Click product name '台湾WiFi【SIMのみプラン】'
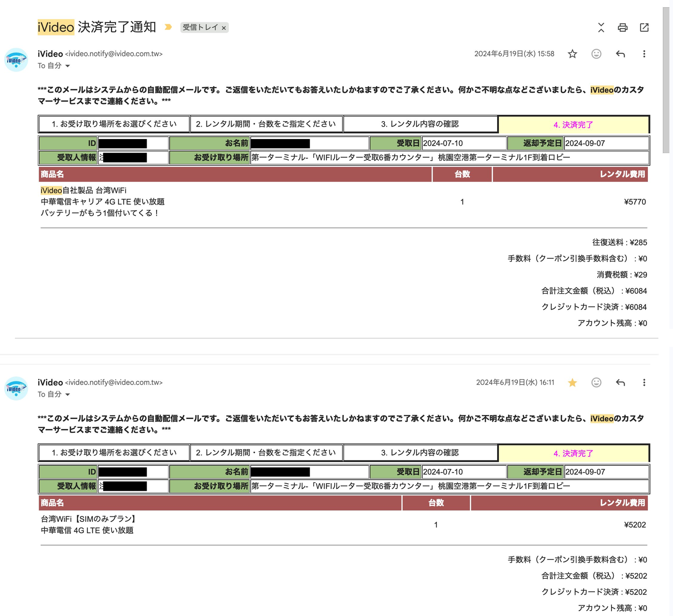The height and width of the screenshot is (616, 673). tap(89, 519)
